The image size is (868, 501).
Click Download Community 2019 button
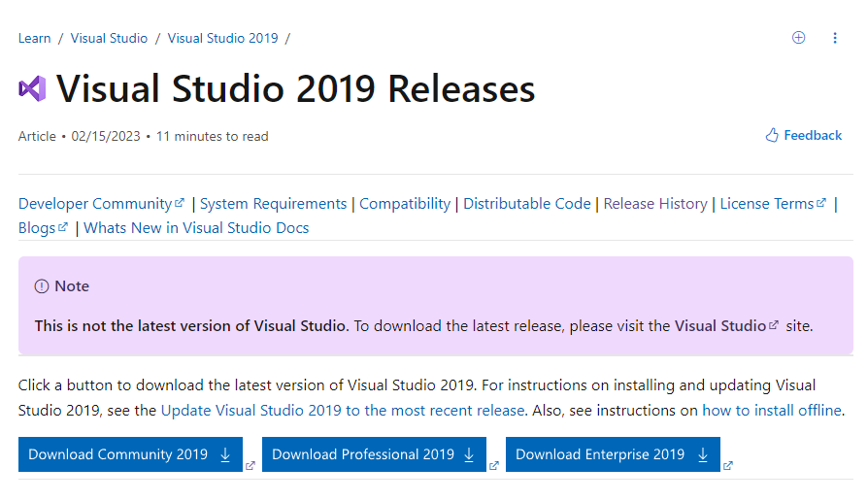coord(130,454)
